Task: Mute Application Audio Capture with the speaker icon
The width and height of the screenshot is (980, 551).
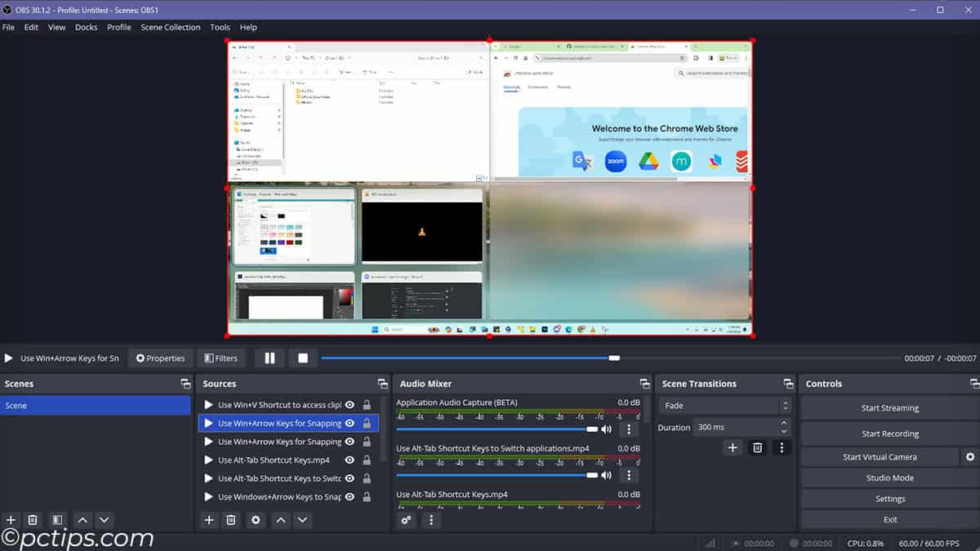Action: click(x=605, y=428)
